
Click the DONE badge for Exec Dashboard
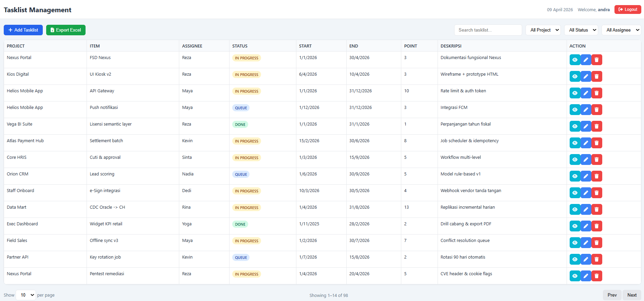click(240, 224)
